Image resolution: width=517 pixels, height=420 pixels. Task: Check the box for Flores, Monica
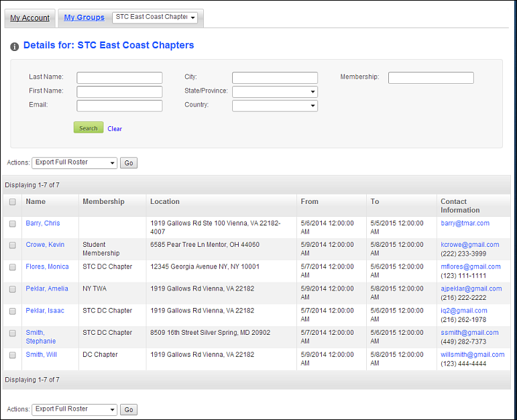13,267
